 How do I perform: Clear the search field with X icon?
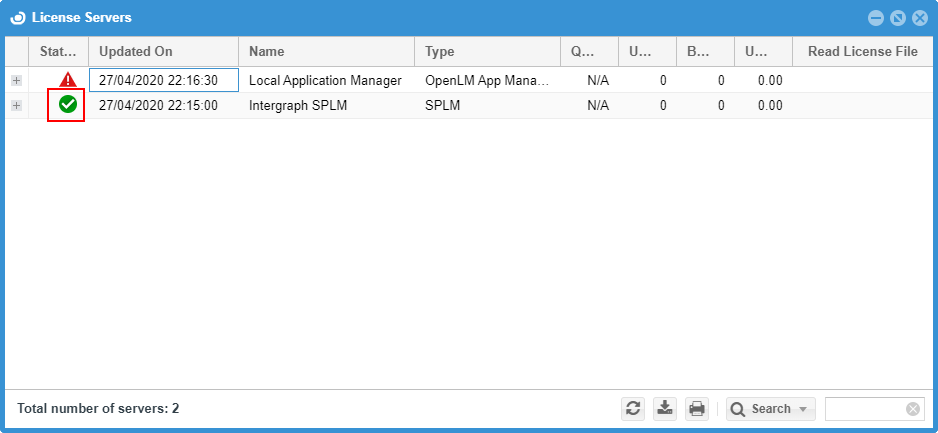(912, 409)
